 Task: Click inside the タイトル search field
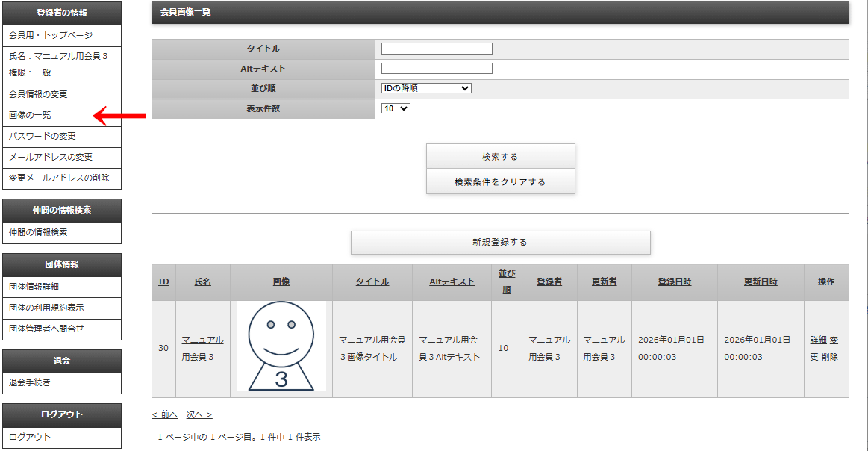pyautogui.click(x=436, y=49)
